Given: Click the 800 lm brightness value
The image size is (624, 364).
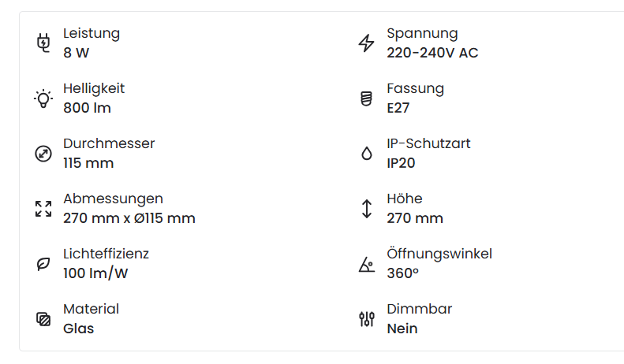Looking at the screenshot, I should click(87, 108).
